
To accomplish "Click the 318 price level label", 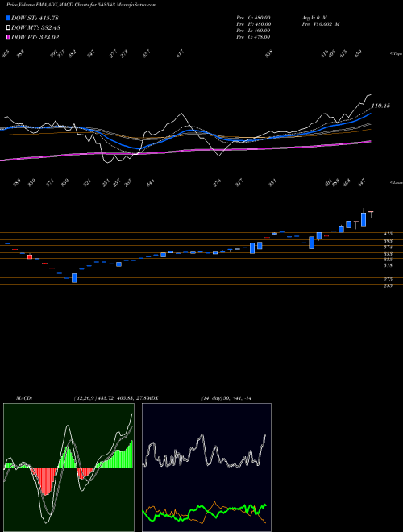I will pos(388,266).
